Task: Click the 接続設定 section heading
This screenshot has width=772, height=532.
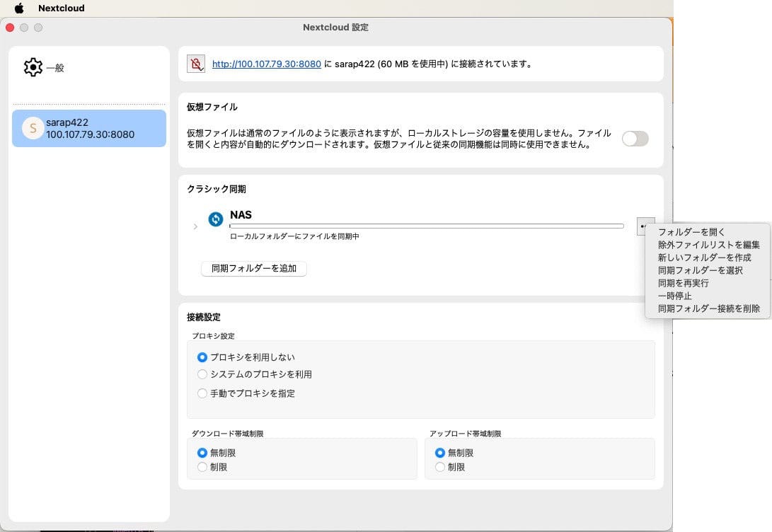Action: click(203, 318)
